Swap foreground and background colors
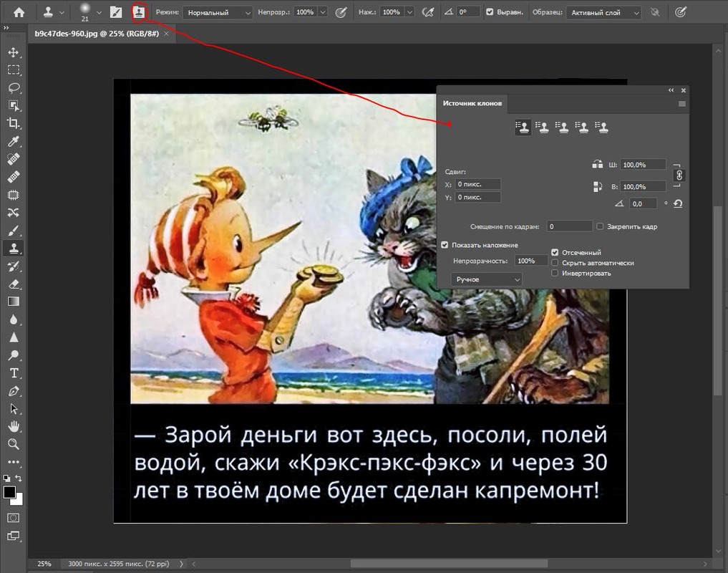The height and width of the screenshot is (573, 728). pyautogui.click(x=19, y=478)
